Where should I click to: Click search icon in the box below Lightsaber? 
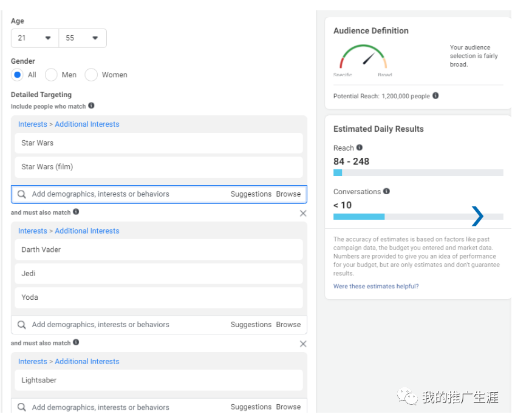pos(22,407)
